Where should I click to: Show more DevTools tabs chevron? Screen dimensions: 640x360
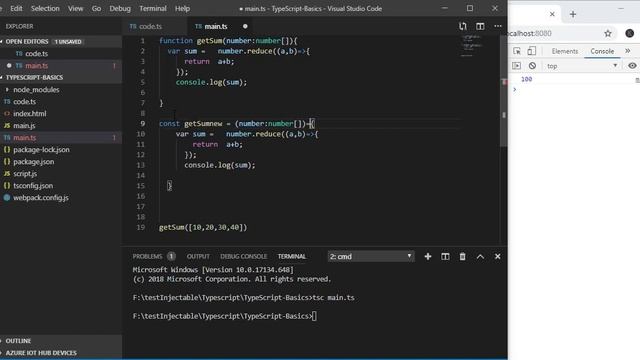pyautogui.click(x=628, y=51)
